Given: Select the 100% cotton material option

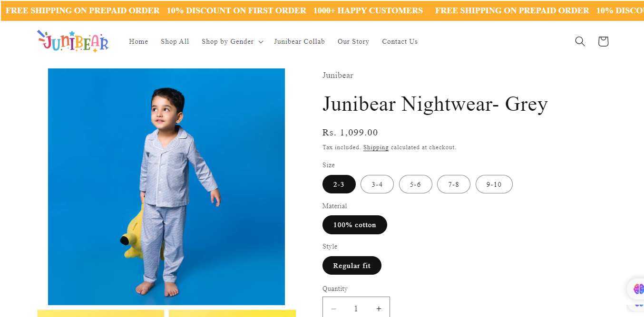Looking at the screenshot, I should (x=355, y=225).
